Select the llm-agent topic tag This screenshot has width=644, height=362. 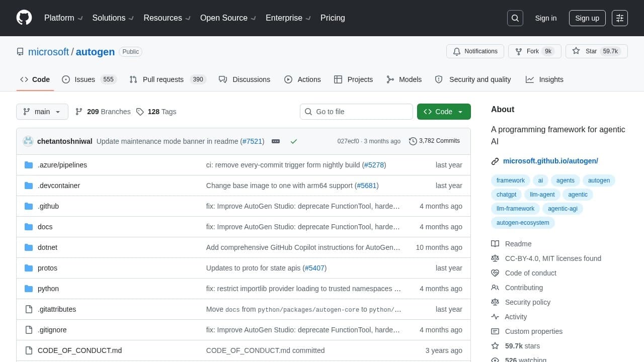(542, 195)
